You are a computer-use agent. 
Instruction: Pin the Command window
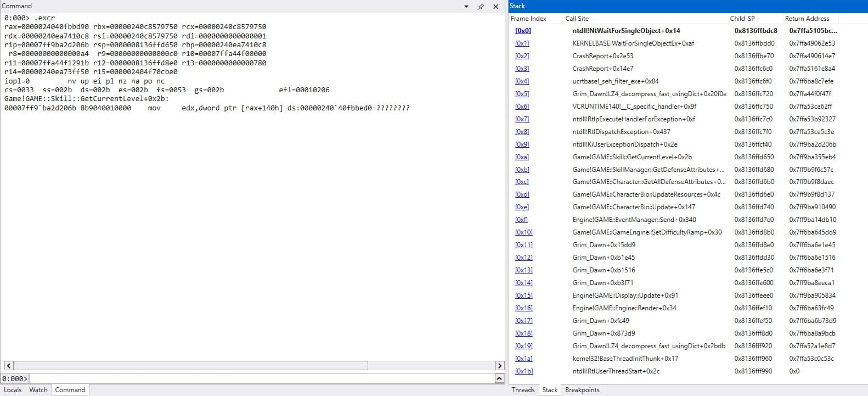coord(481,7)
